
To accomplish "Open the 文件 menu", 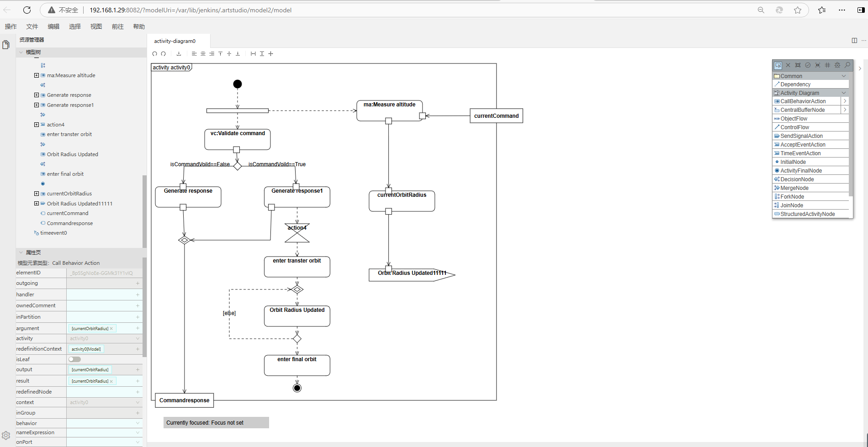I will (32, 26).
